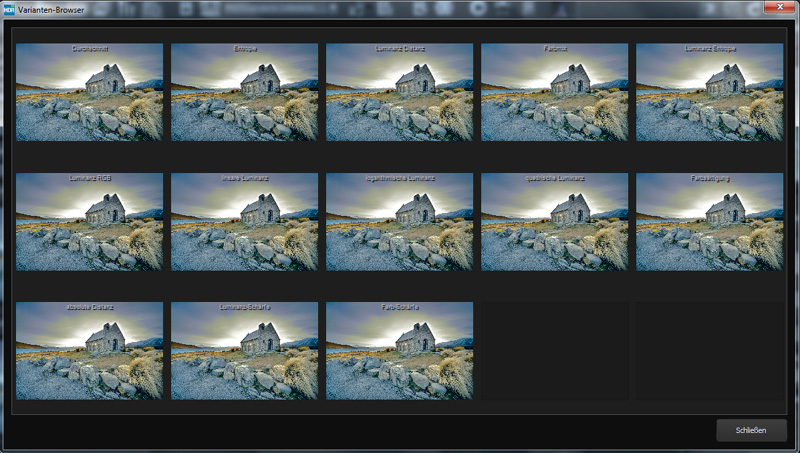Click the Durchschnitt label text on first thumbnail
Viewport: 800px width, 453px height.
pos(89,48)
